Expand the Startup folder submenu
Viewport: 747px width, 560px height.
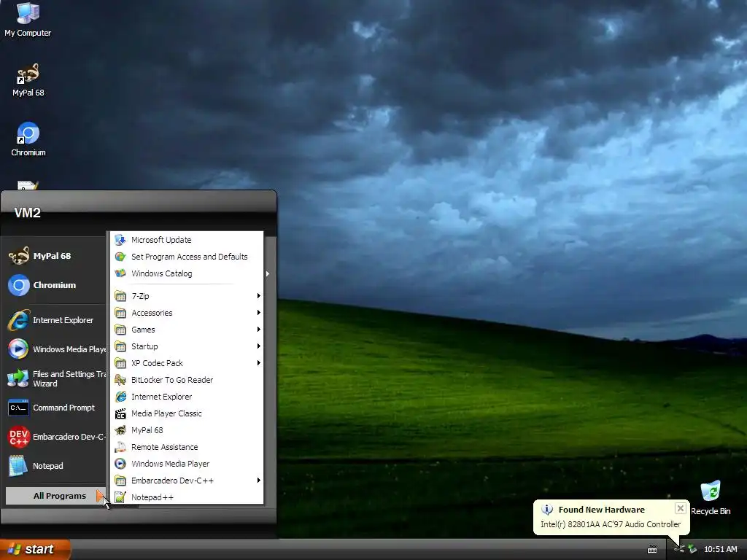click(x=187, y=346)
